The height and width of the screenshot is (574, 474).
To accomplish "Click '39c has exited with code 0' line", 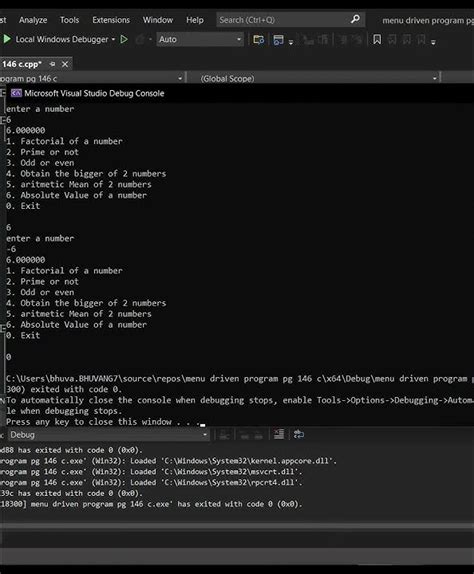I will coord(71,493).
